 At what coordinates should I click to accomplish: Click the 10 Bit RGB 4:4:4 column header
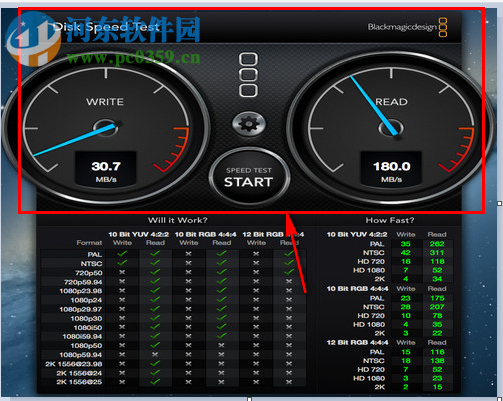click(x=205, y=234)
